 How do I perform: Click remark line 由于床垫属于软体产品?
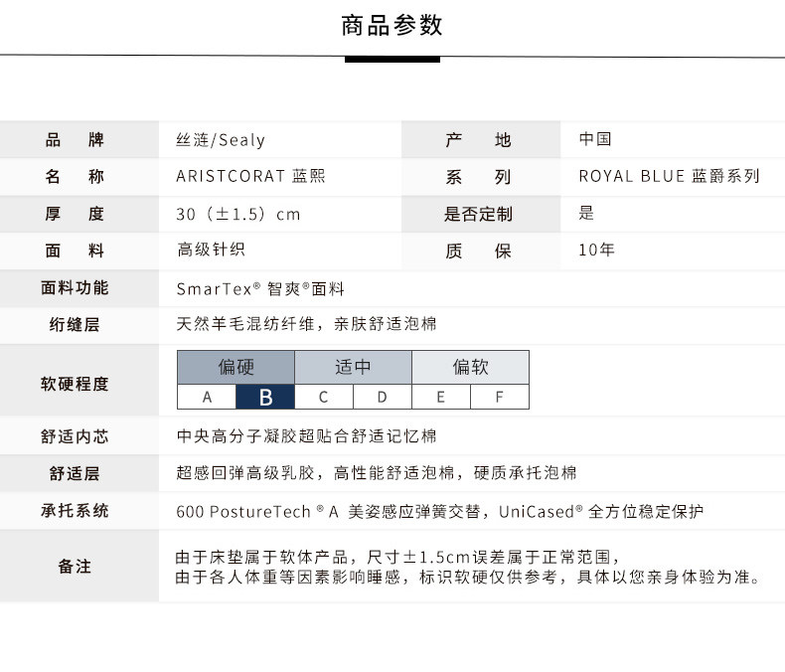(398, 557)
